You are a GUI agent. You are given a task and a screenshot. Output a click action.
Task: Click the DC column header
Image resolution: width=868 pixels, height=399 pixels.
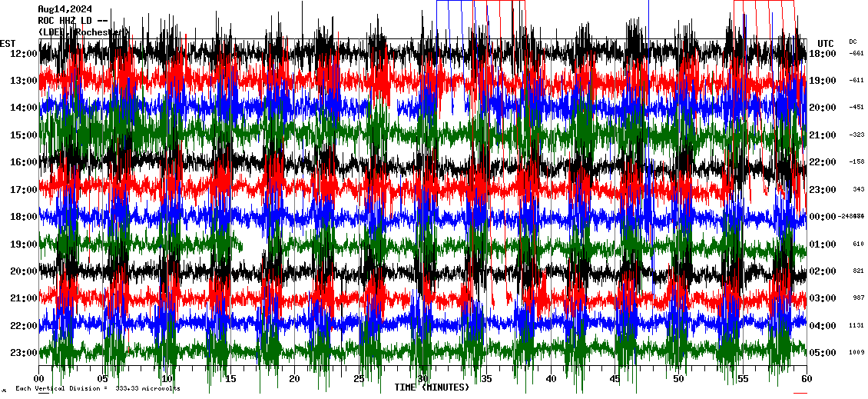tap(853, 42)
